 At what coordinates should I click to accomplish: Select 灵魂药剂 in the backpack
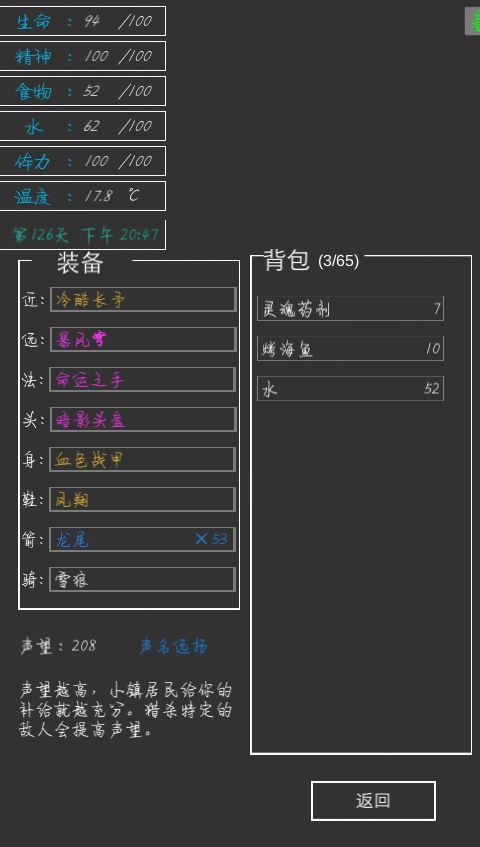350,308
